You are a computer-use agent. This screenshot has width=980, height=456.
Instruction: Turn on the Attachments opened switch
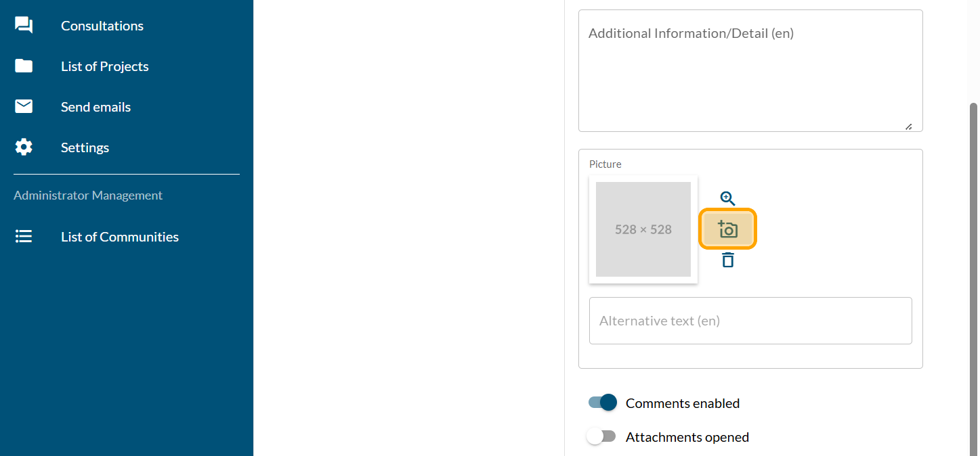click(x=601, y=436)
